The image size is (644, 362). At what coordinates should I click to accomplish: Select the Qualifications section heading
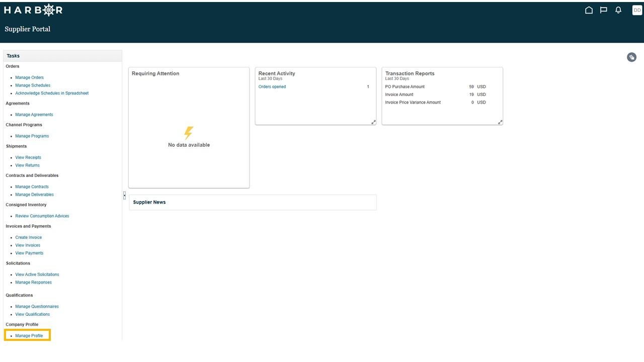pyautogui.click(x=19, y=296)
